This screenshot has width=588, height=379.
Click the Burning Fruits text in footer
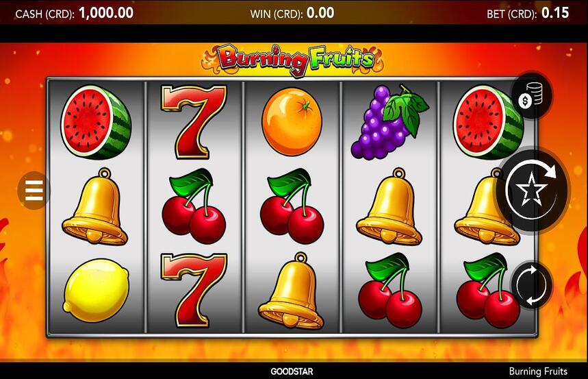[538, 371]
